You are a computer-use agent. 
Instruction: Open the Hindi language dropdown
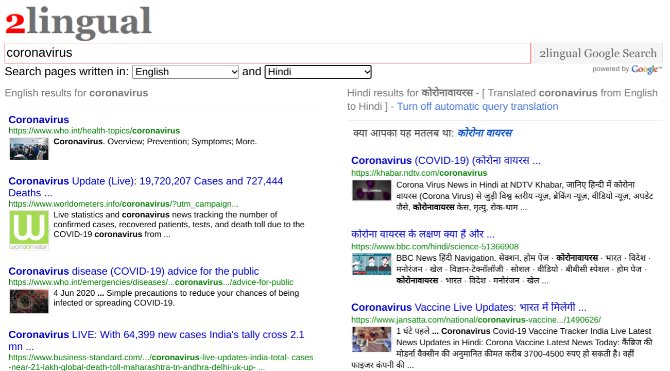point(318,72)
